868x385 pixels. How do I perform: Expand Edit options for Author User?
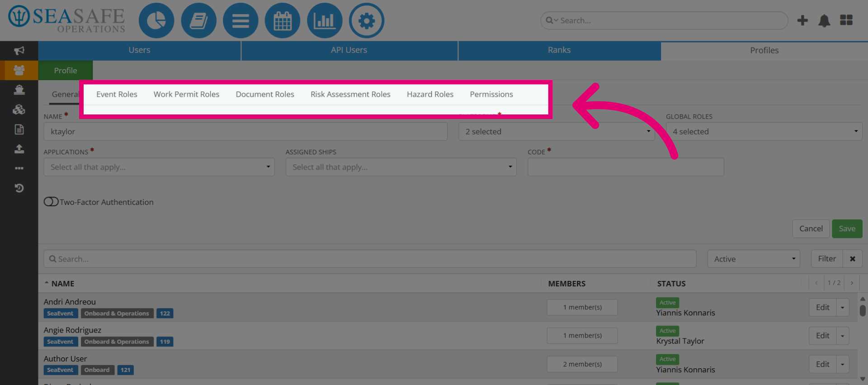(843, 364)
